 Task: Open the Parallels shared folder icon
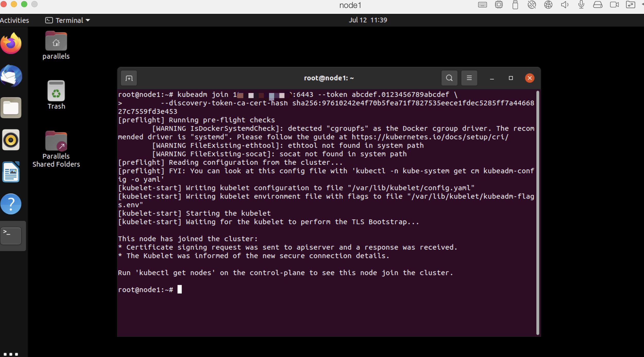coord(631,5)
